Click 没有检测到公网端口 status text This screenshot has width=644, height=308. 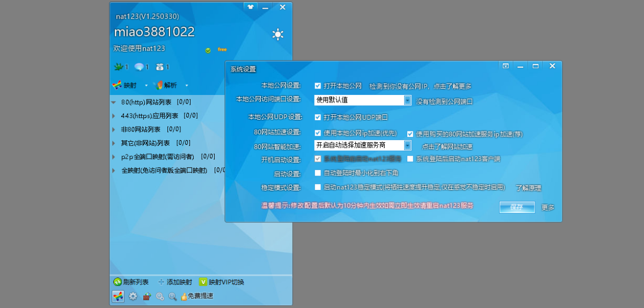(445, 101)
